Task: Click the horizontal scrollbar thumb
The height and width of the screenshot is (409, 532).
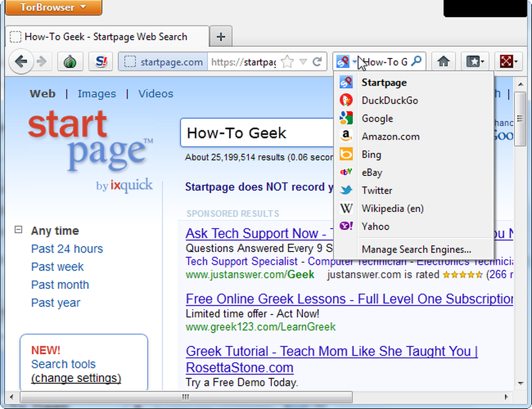Action: tap(186, 397)
